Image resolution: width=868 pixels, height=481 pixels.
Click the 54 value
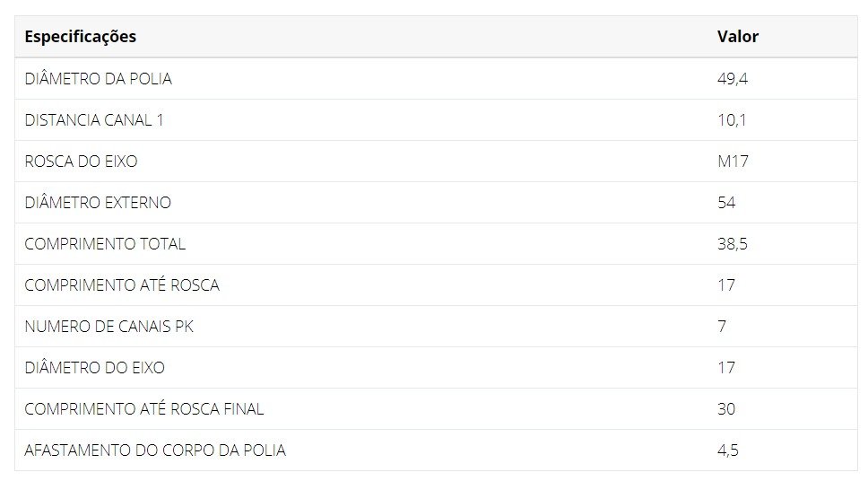coord(726,202)
